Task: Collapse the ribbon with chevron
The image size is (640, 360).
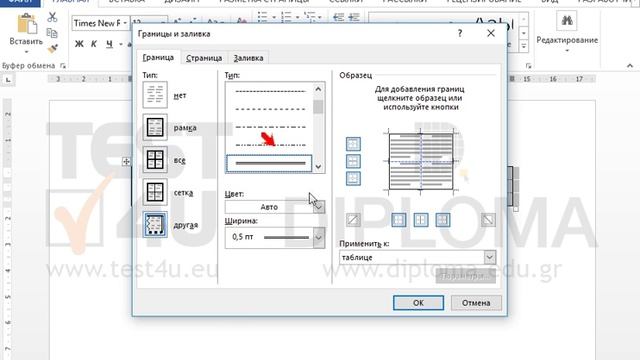Action: (x=630, y=65)
